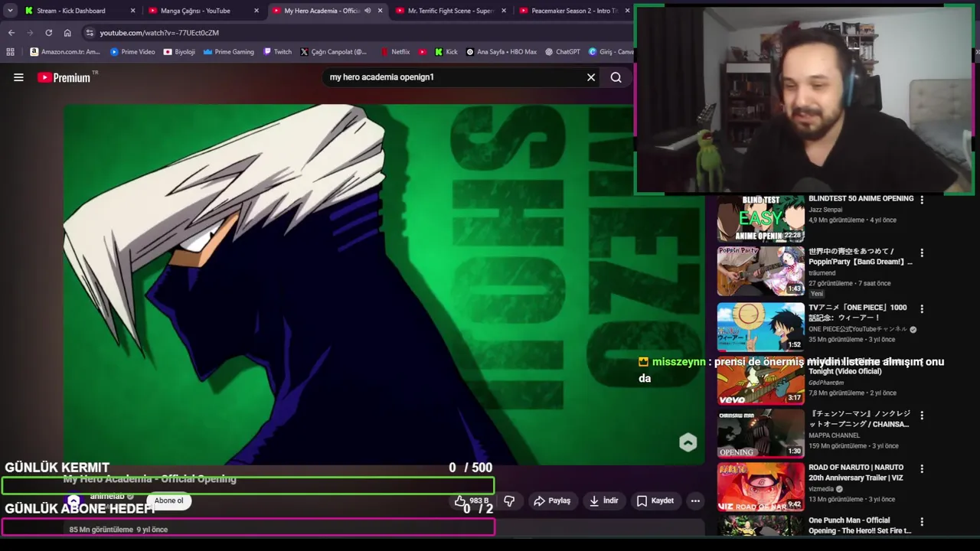The height and width of the screenshot is (551, 980).
Task: Open the site information icon in address bar
Action: (90, 33)
